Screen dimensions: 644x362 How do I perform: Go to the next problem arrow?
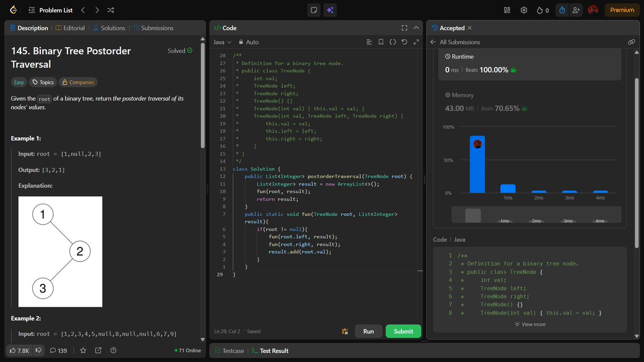[x=97, y=10]
